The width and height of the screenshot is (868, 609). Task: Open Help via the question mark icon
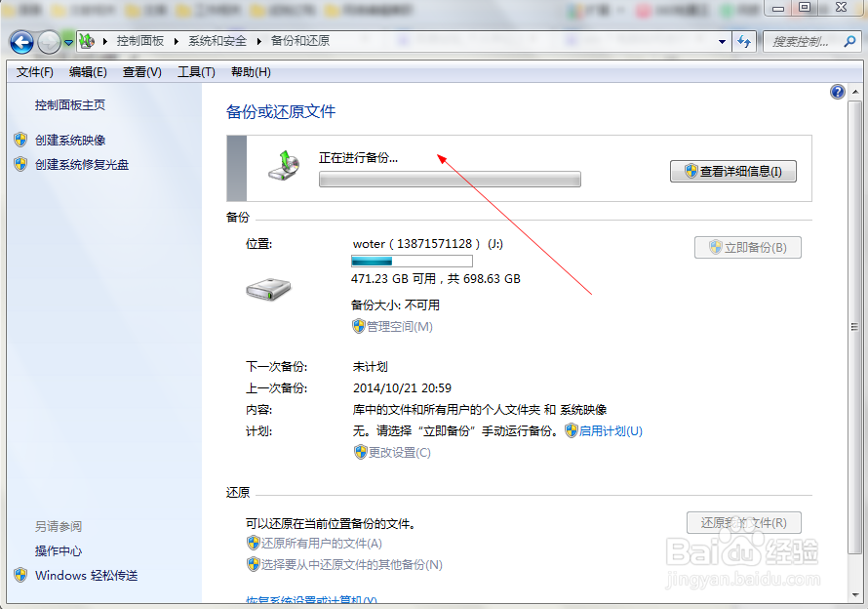coord(837,91)
